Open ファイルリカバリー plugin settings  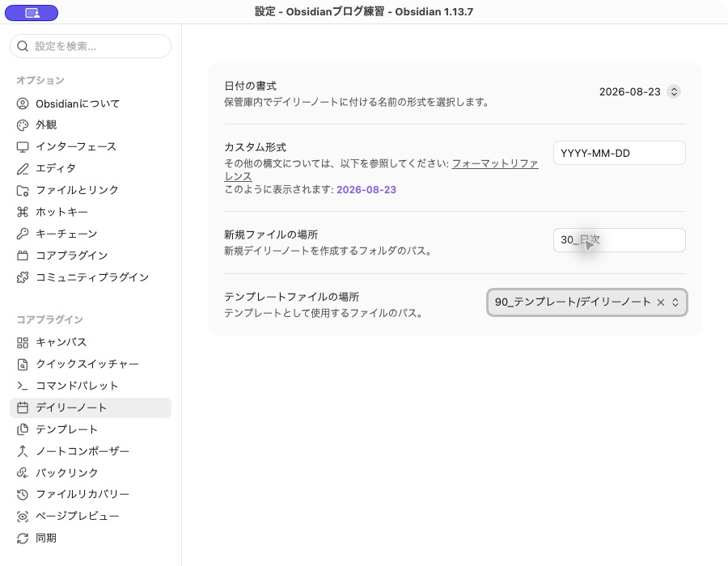pyautogui.click(x=91, y=495)
